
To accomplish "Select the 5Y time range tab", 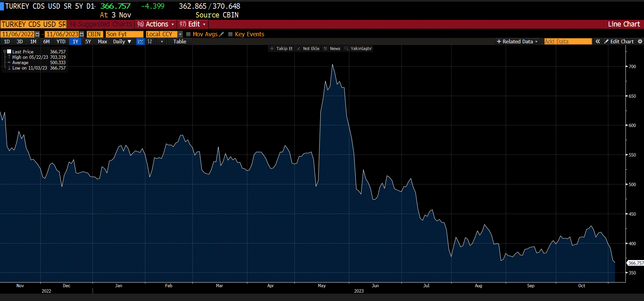I will coord(88,42).
